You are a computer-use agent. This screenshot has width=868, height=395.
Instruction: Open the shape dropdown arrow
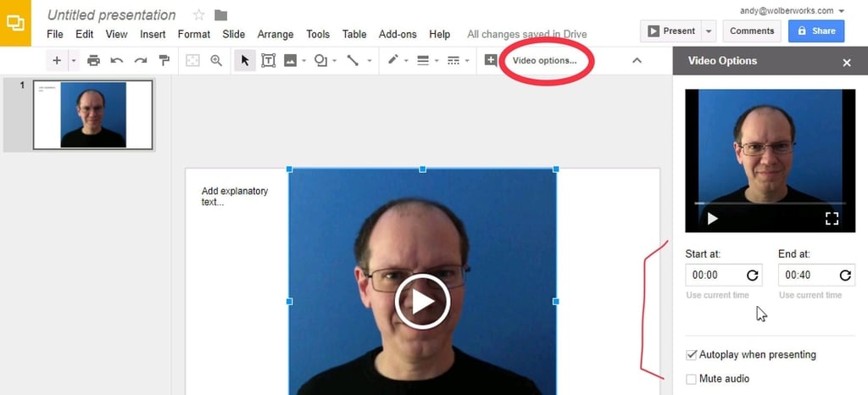click(x=334, y=61)
